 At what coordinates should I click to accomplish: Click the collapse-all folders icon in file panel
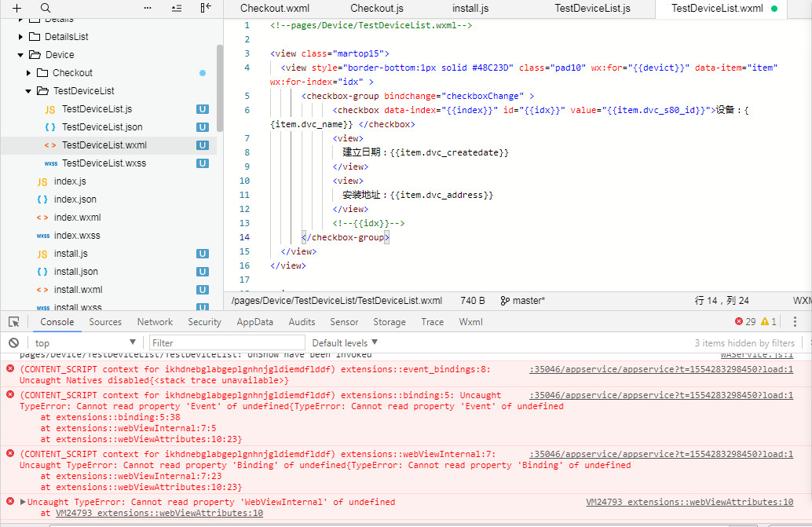point(176,8)
